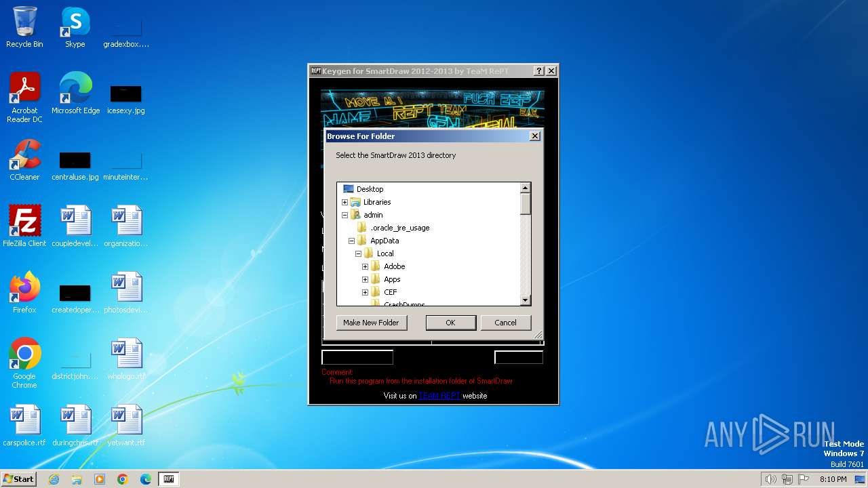868x488 pixels.
Task: Open Windows Media Player taskbar icon
Action: pyautogui.click(x=100, y=479)
